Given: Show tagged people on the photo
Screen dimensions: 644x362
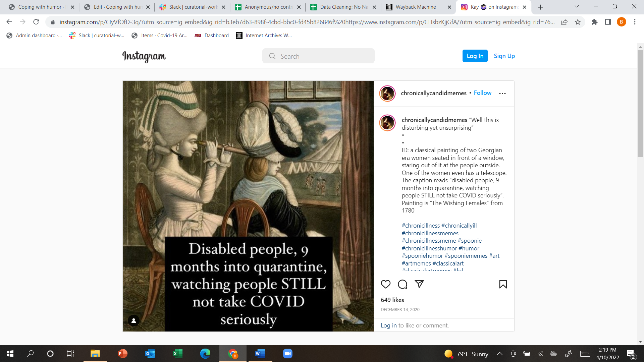Looking at the screenshot, I should tap(133, 321).
